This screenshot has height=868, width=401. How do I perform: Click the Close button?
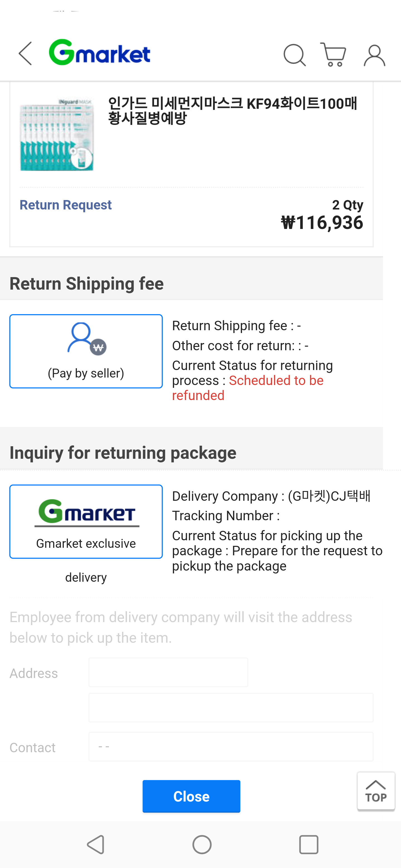pyautogui.click(x=191, y=796)
